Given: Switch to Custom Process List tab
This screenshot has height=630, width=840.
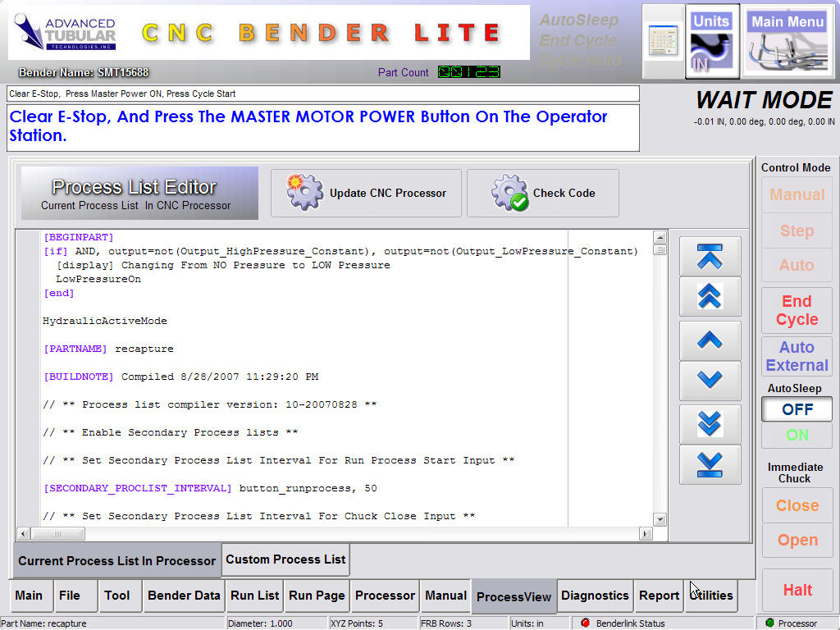Looking at the screenshot, I should click(285, 559).
